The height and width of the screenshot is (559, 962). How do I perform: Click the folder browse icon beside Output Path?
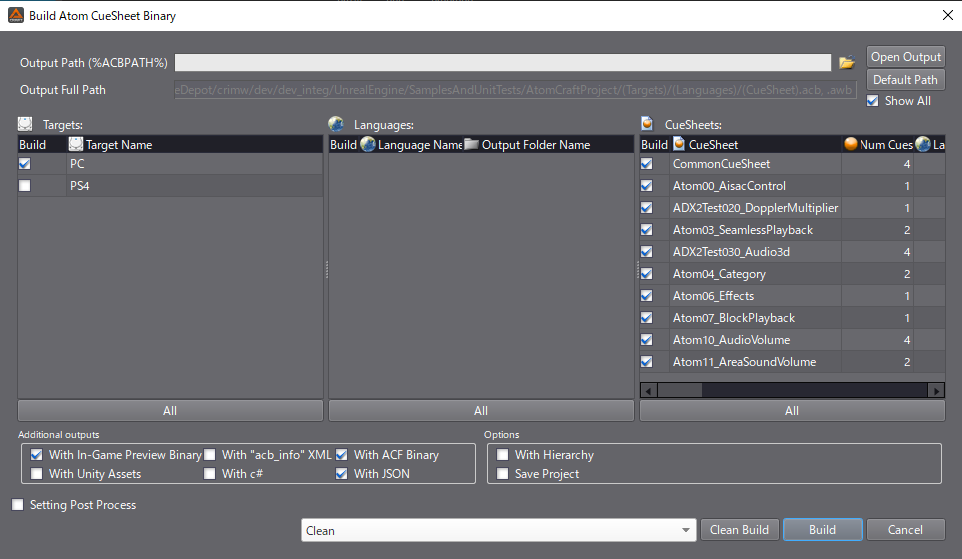click(847, 63)
